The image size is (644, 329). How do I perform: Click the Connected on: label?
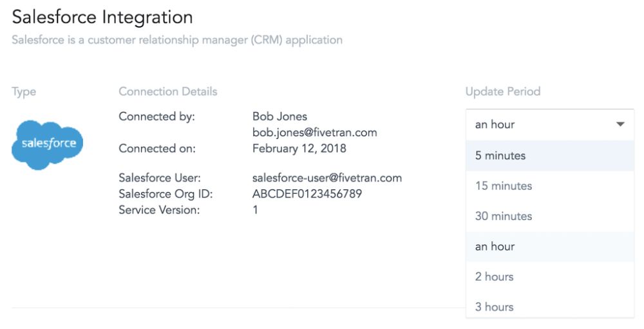tap(157, 149)
